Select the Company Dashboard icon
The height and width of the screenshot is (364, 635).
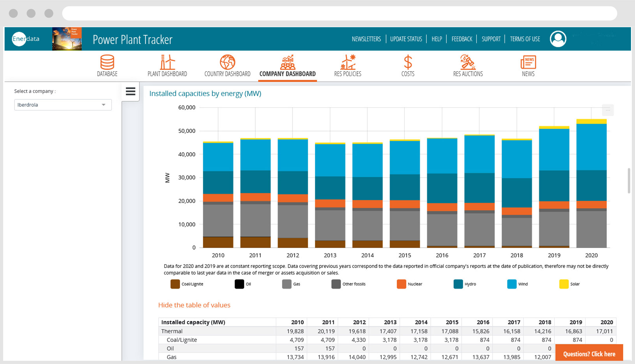click(287, 62)
